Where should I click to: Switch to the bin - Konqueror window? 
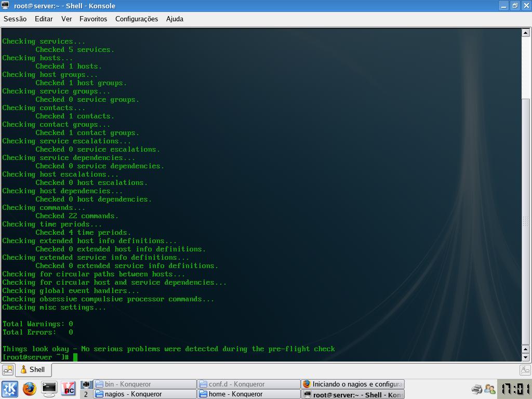tap(145, 384)
